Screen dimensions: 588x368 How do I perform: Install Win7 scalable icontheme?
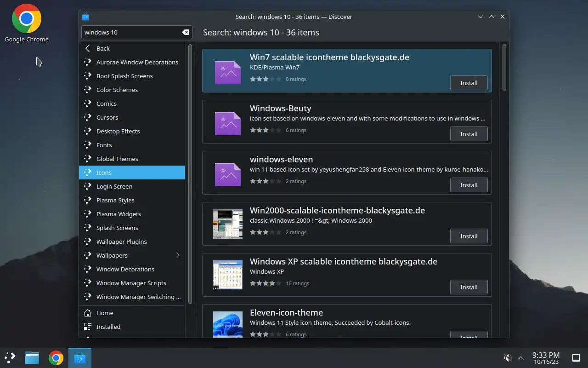(469, 83)
